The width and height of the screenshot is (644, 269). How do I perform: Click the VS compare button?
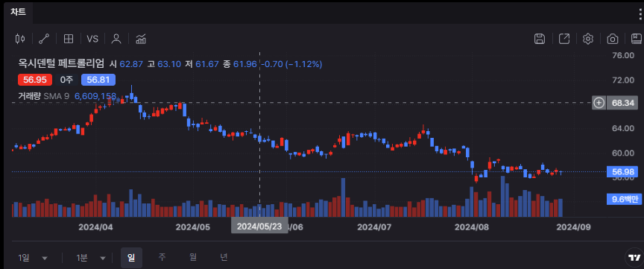point(92,39)
